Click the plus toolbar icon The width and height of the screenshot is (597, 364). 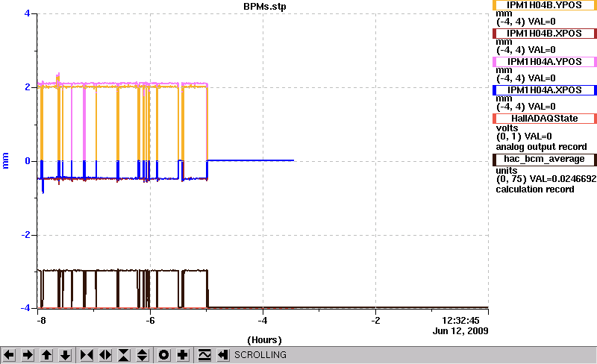182,355
